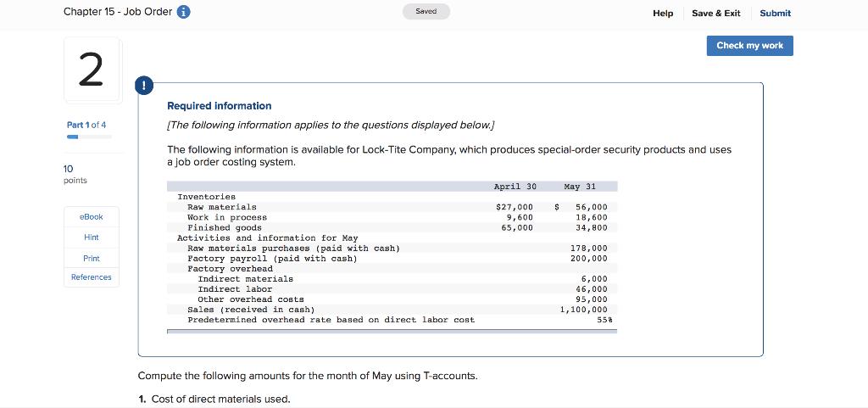This screenshot has width=868, height=408.
Task: Click the Check my work button
Action: point(749,46)
